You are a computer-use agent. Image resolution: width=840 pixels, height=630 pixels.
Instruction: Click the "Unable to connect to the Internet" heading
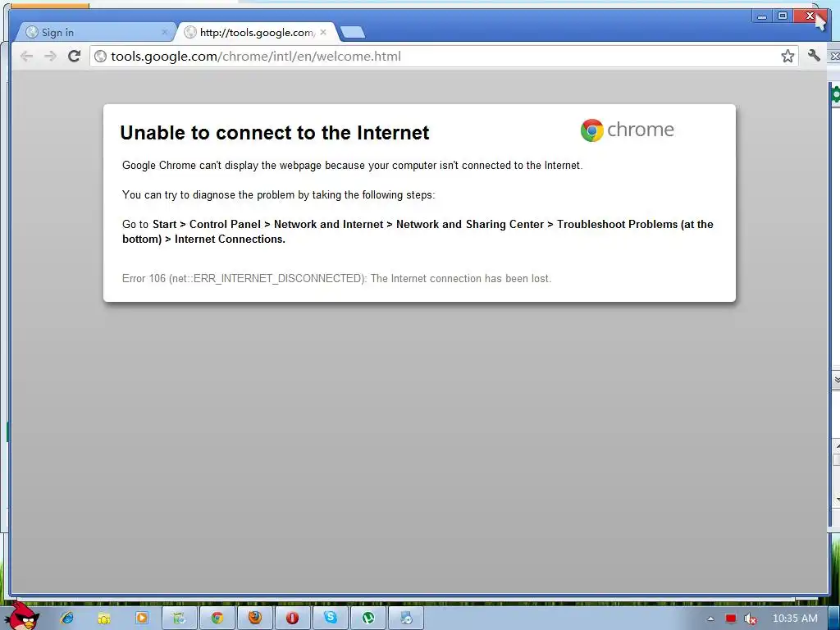[x=275, y=133]
